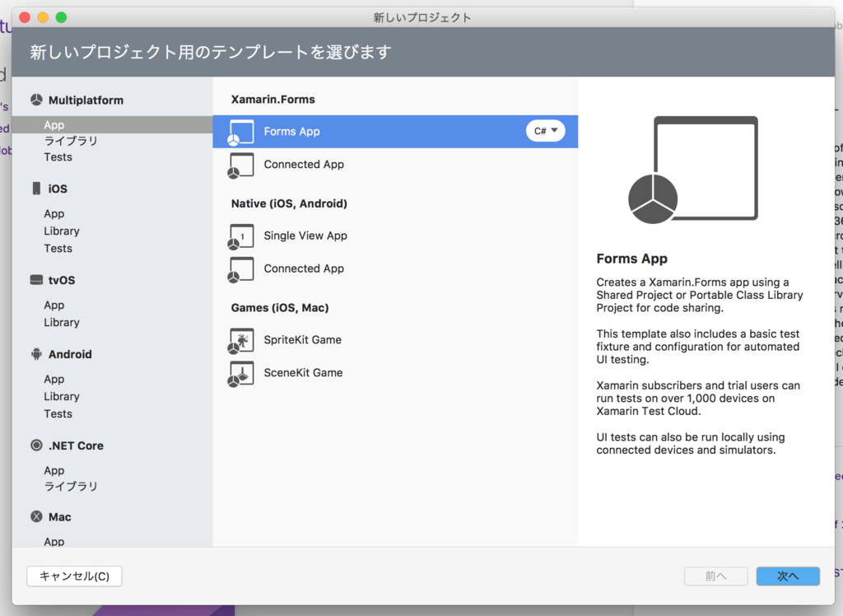
Task: Open the C# language dropdown
Action: pos(545,131)
